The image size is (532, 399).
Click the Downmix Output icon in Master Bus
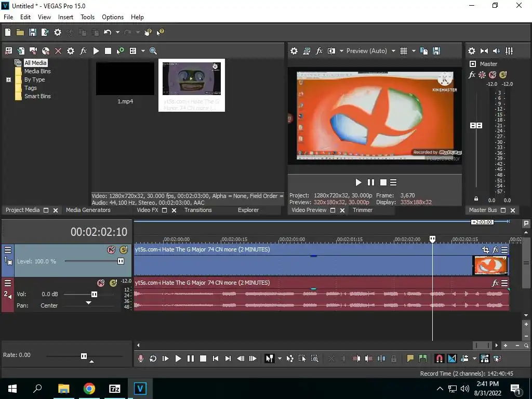click(x=484, y=51)
